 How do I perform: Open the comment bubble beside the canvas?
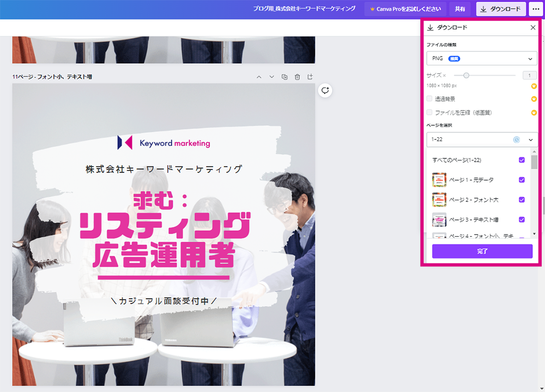325,90
